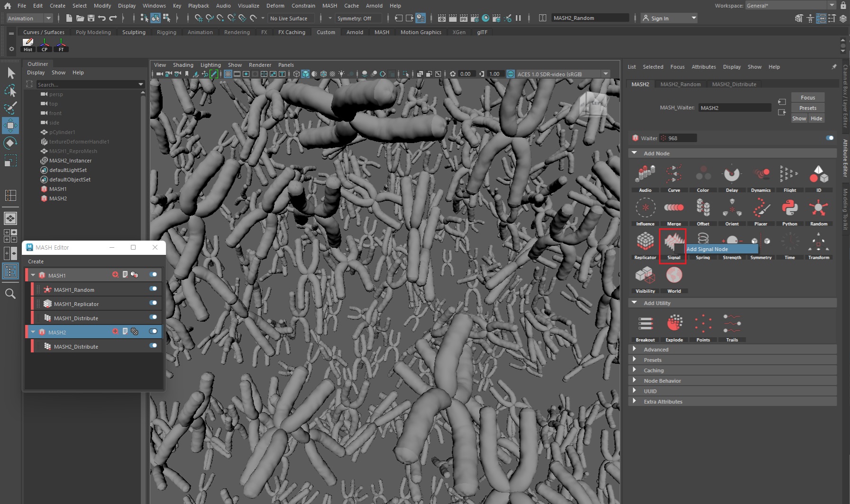Toggle the Waiter enable switch
850x504 pixels.
[x=829, y=138]
